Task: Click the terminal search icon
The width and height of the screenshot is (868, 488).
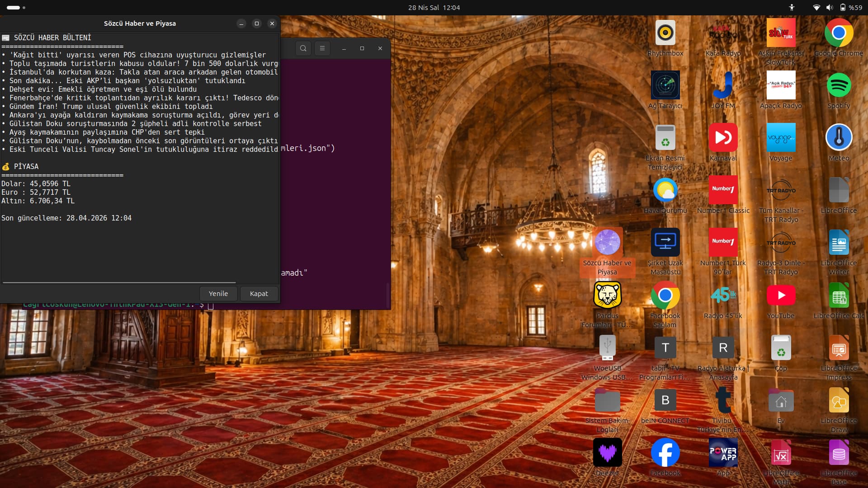Action: coord(303,48)
